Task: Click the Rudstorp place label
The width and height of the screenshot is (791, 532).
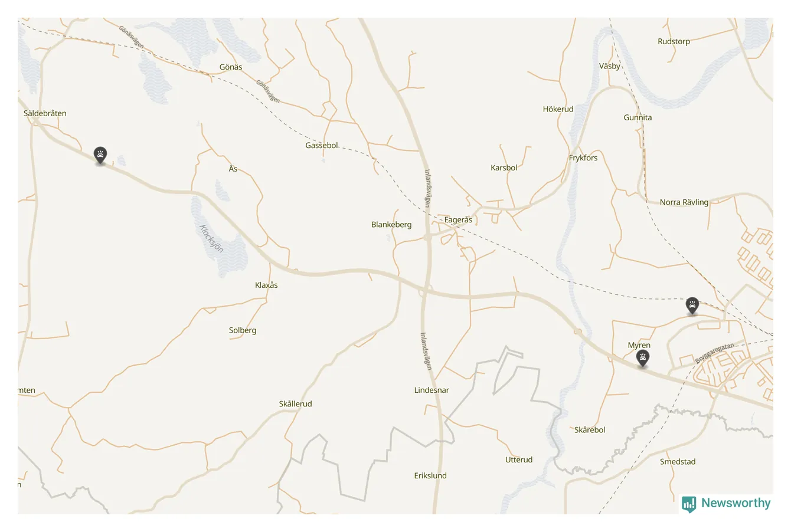Action: (x=674, y=41)
